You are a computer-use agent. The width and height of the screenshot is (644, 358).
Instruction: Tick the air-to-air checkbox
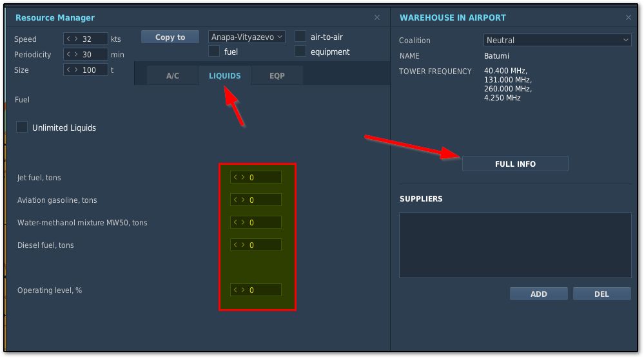(x=300, y=37)
